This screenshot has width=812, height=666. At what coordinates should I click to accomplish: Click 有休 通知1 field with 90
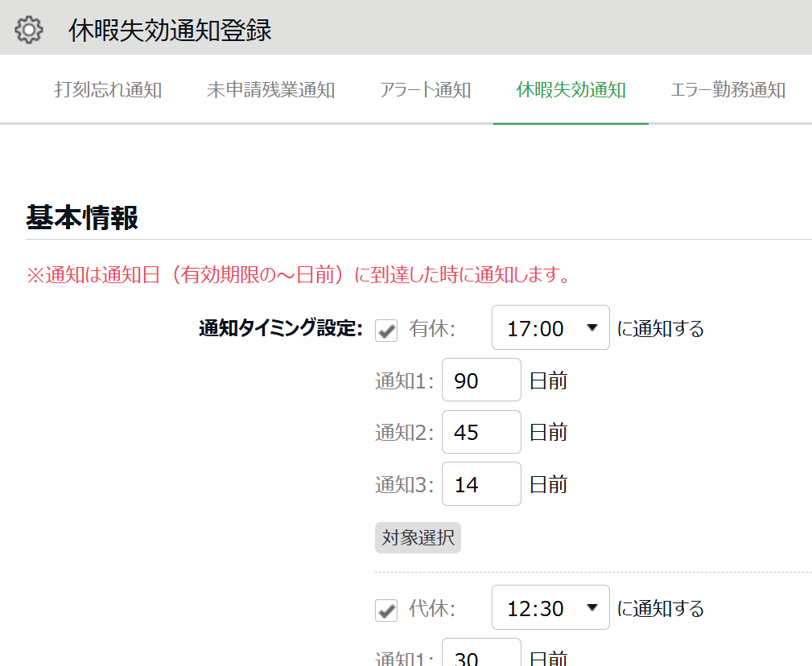[481, 380]
